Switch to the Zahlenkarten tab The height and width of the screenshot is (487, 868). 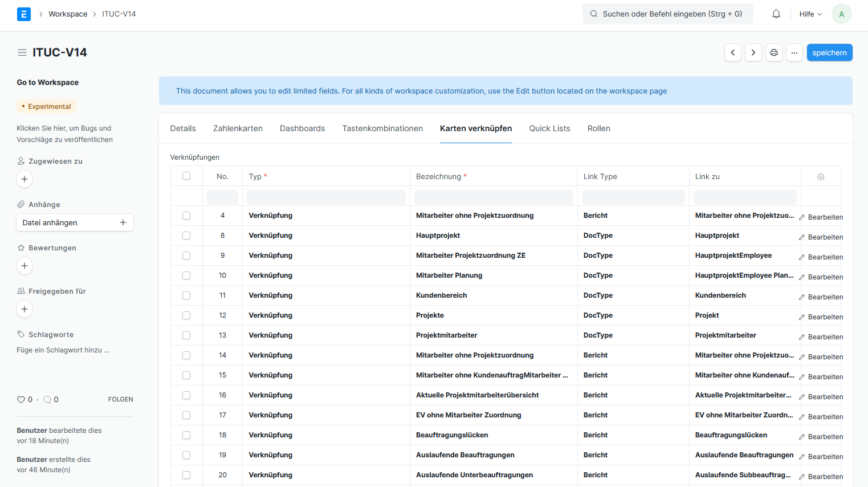(238, 128)
